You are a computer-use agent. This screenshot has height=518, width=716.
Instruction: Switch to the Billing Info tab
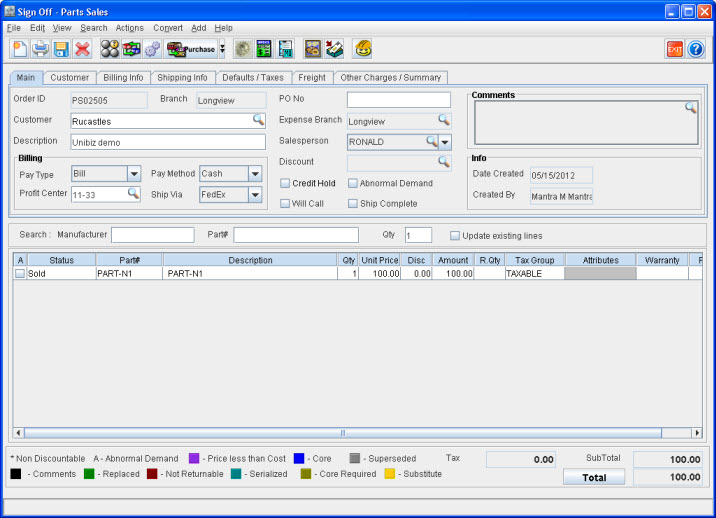pyautogui.click(x=123, y=78)
